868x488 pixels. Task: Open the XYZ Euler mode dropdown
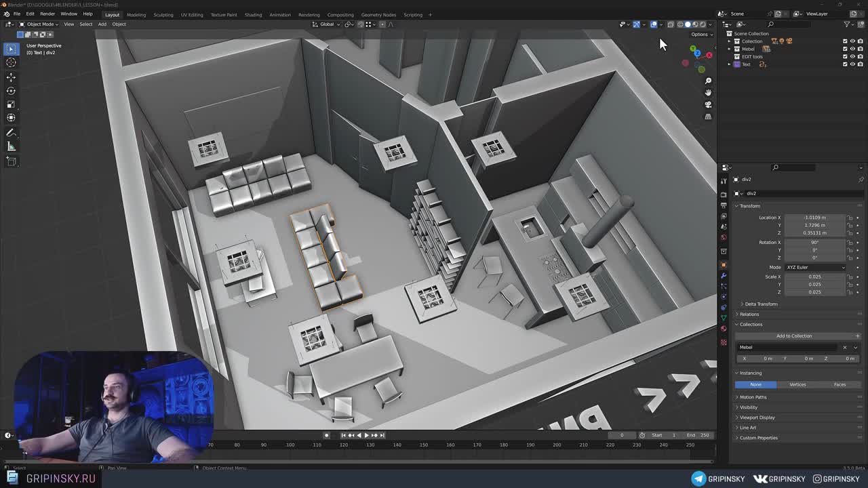pos(815,267)
